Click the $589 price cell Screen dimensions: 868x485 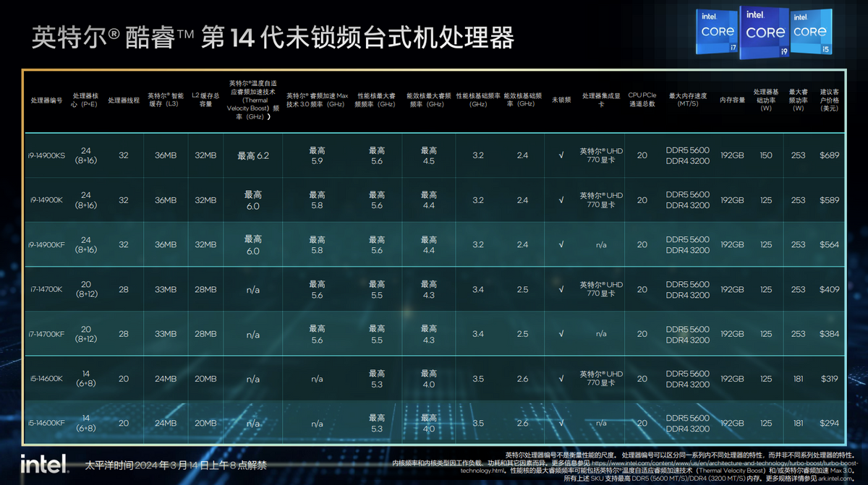coord(829,200)
